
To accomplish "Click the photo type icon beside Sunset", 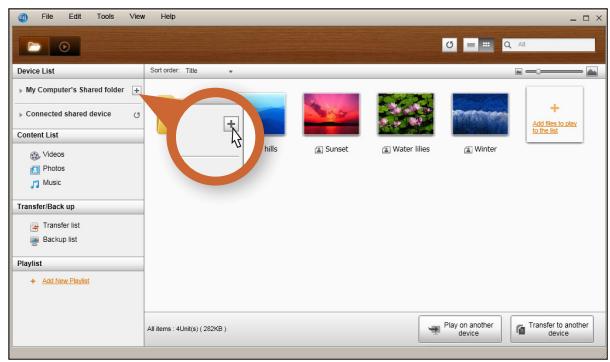I will pos(319,150).
